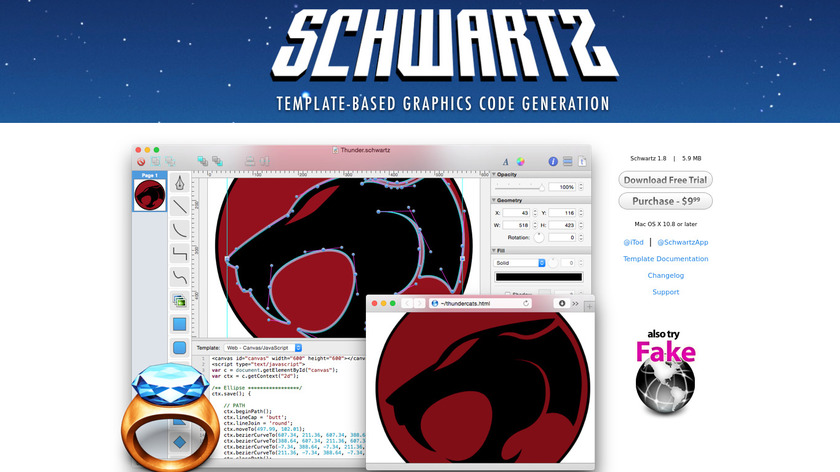Add new Safari tab with plus
The image size is (840, 472).
[x=589, y=306]
